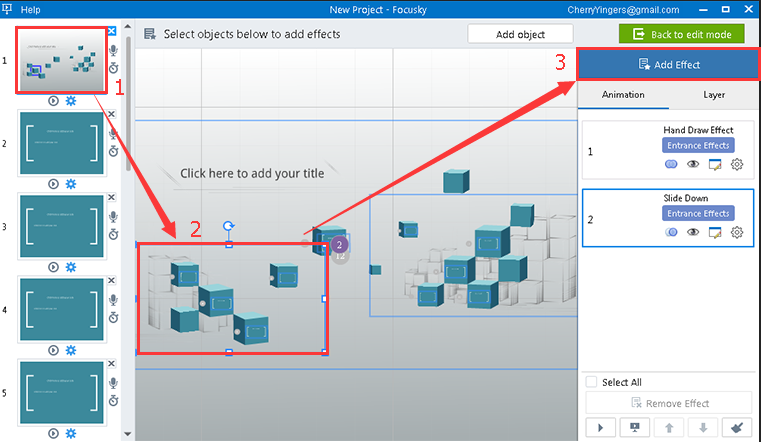Preview Slide Down effect with eye icon
Image resolution: width=761 pixels, height=442 pixels.
693,232
